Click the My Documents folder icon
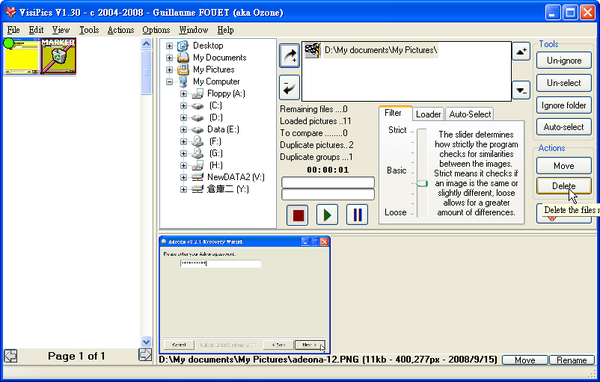The image size is (600, 382). (x=183, y=58)
